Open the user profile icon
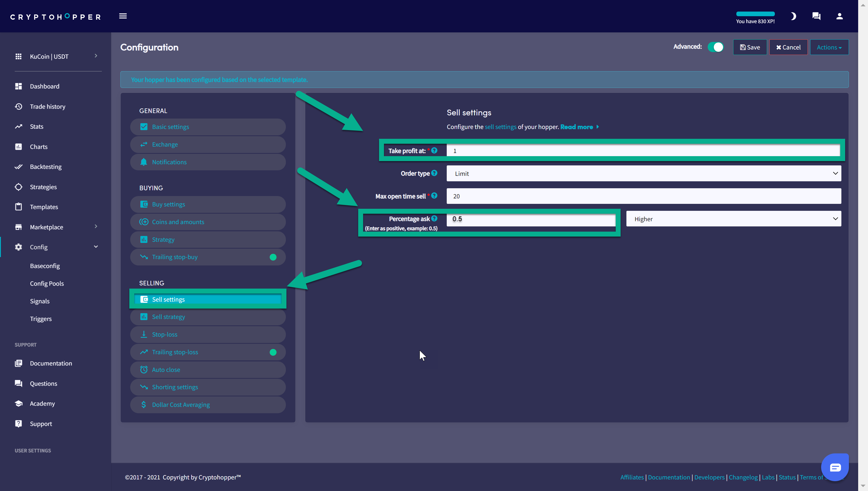Screen dimensions: 868x491 pyautogui.click(x=839, y=16)
